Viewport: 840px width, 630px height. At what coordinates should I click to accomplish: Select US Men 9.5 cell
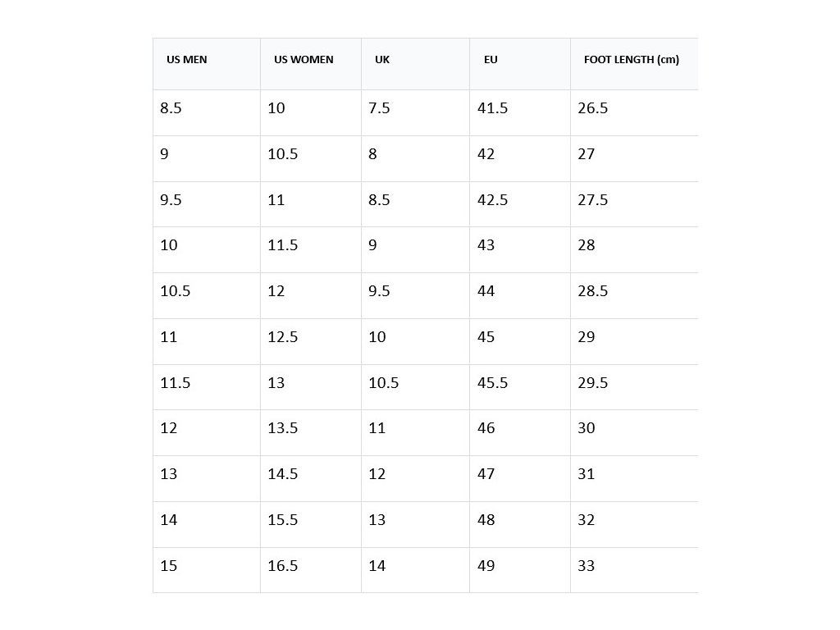click(x=171, y=200)
